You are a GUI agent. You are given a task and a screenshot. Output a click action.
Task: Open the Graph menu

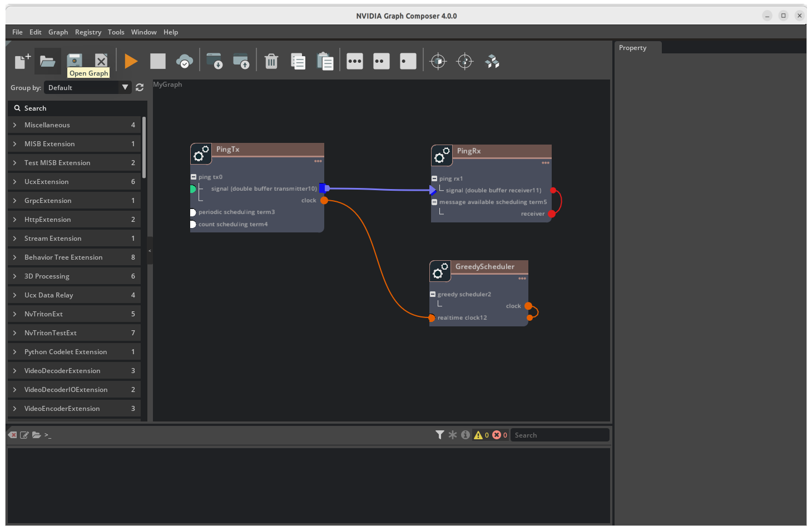point(58,32)
